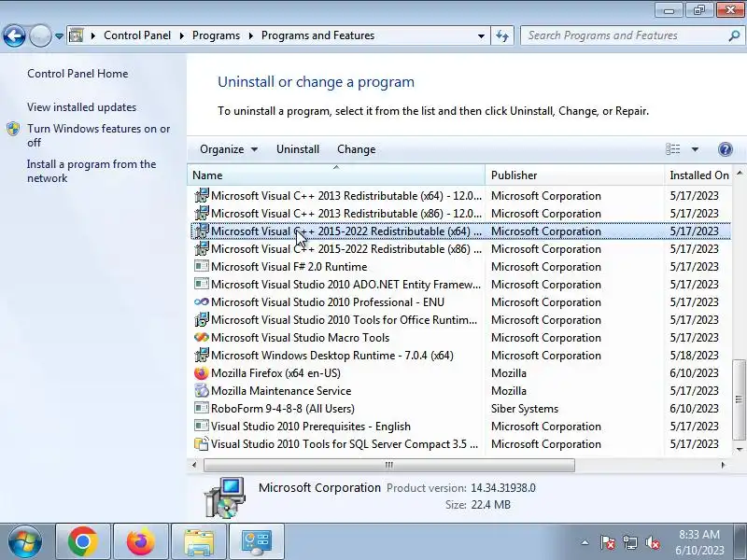This screenshot has height=560, width=747.
Task: Click the Mozilla Firefox list icon
Action: 202,372
